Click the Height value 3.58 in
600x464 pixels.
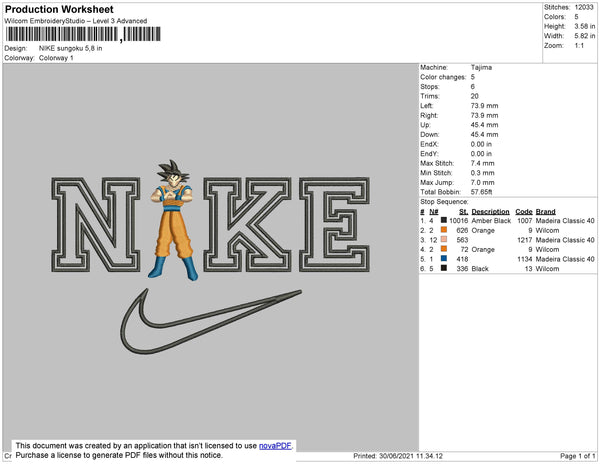coord(584,26)
